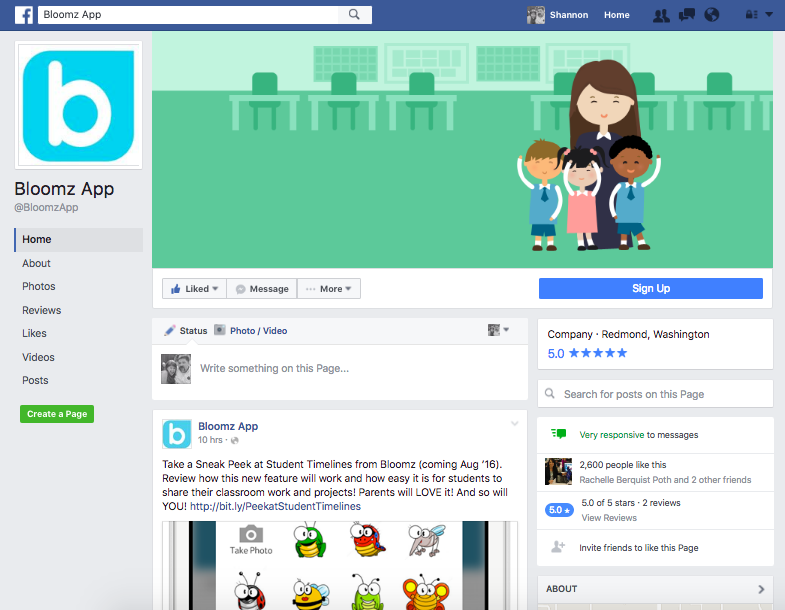Open the Posts page tab
The width and height of the screenshot is (785, 610).
[x=35, y=380]
